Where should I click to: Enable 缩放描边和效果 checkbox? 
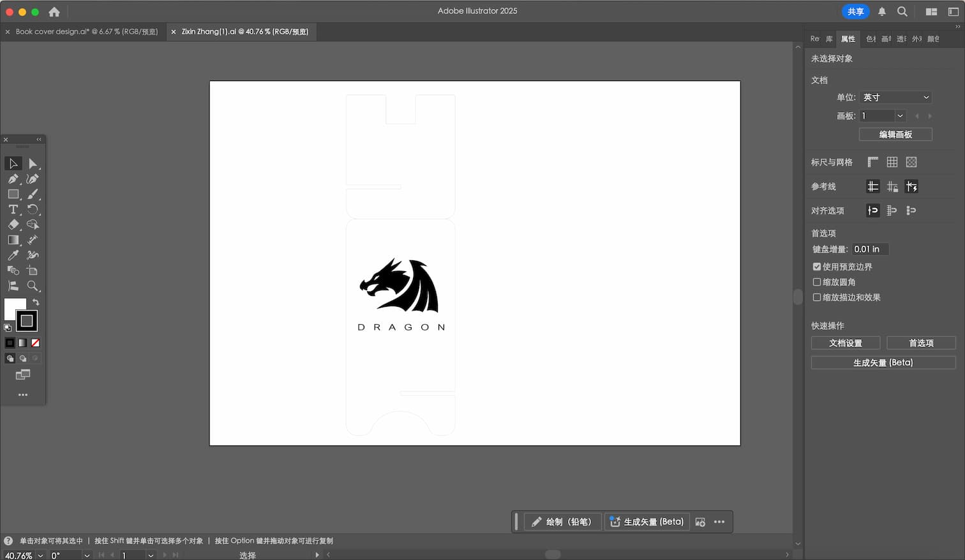pyautogui.click(x=817, y=297)
